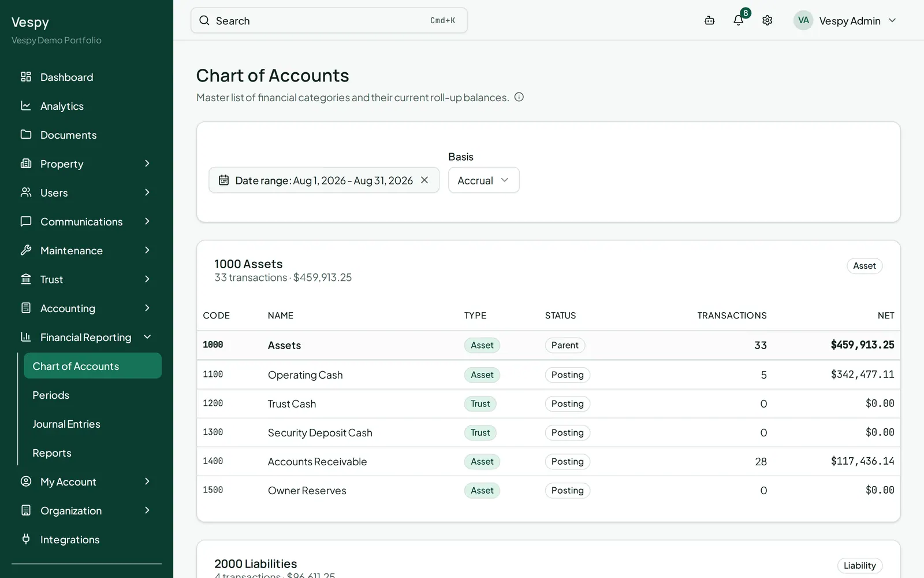924x578 pixels.
Task: Click the Documents folder icon
Action: click(x=26, y=135)
